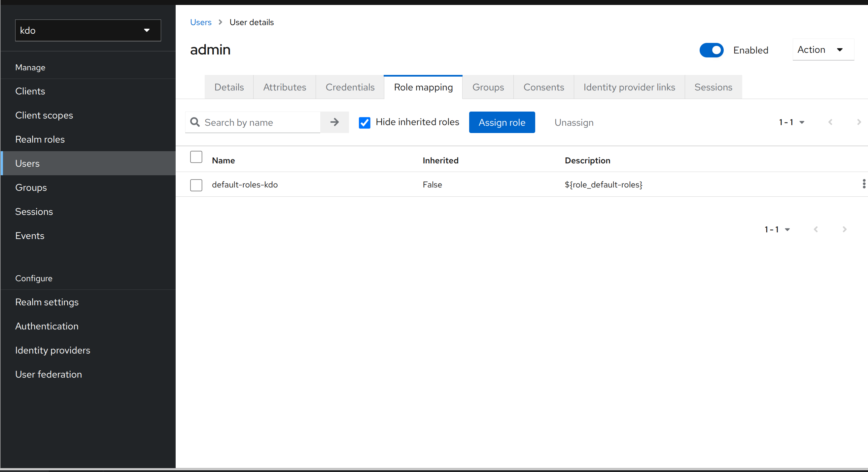Open Realm settings in the sidebar
Screen dimensions: 868x472
point(88,302)
